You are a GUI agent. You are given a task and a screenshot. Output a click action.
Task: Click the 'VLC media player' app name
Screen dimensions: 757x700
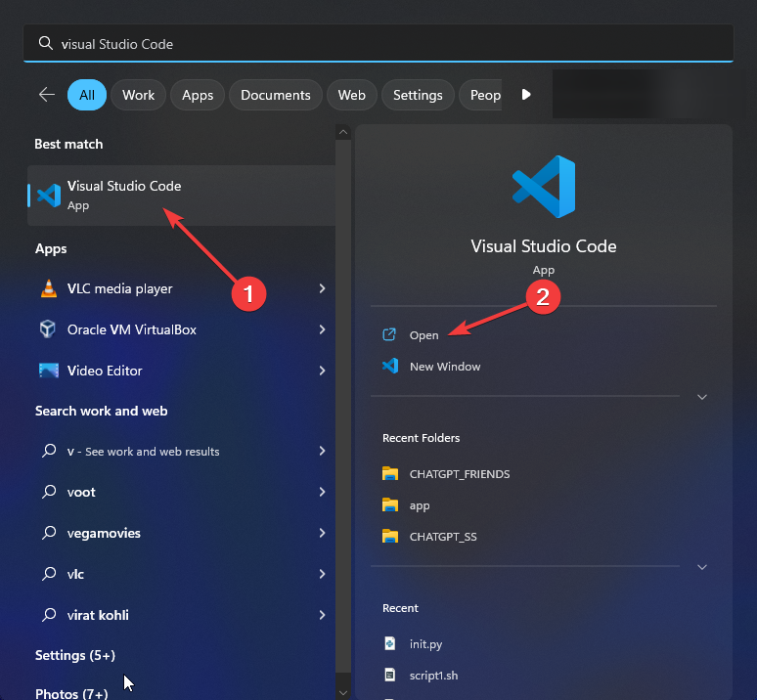pos(119,288)
